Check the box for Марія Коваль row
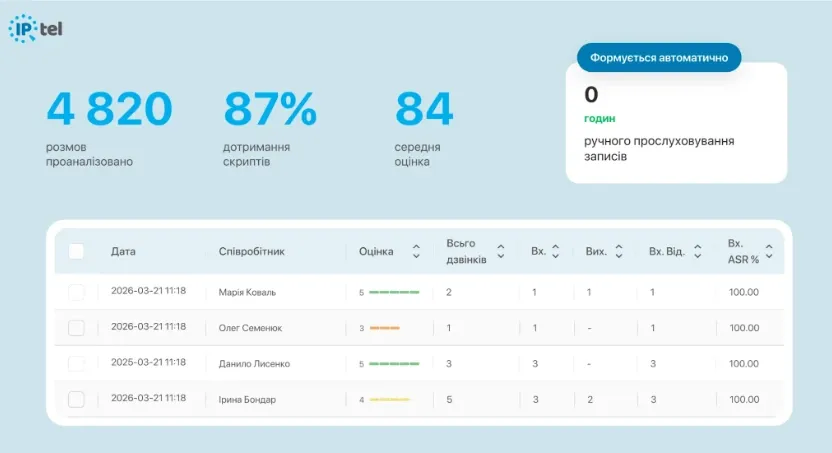The image size is (832, 453). pyautogui.click(x=76, y=292)
